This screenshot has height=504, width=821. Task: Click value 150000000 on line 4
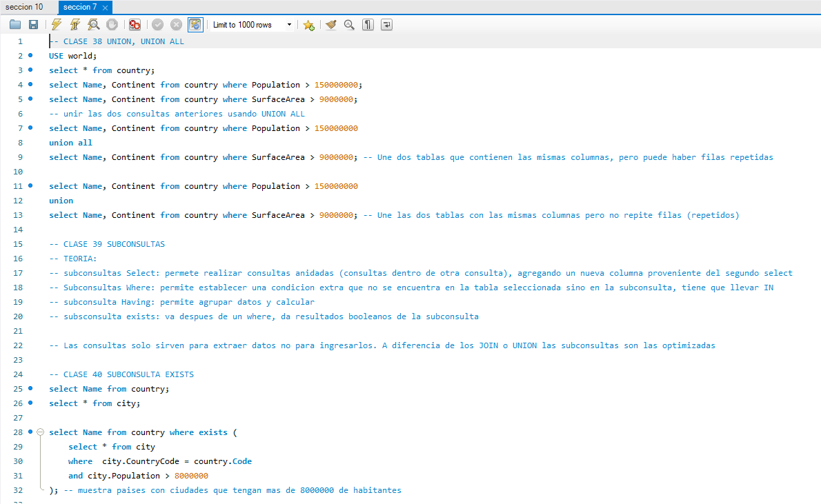(336, 85)
